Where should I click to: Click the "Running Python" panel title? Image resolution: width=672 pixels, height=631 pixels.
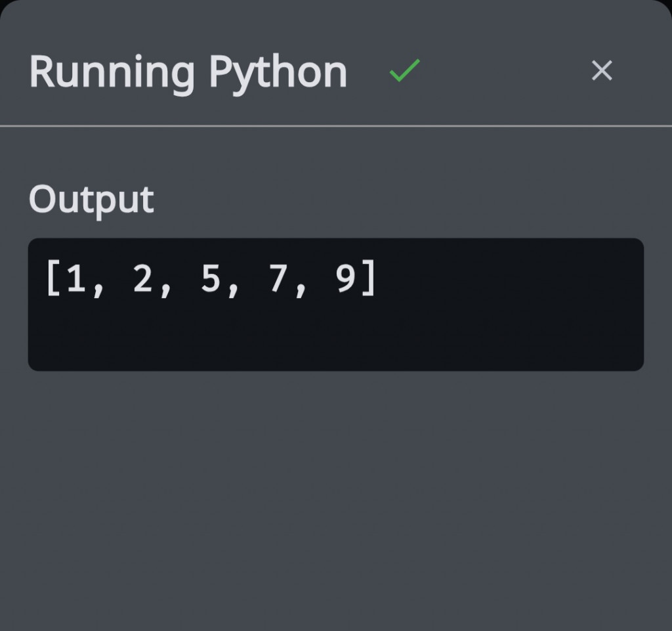(188, 72)
